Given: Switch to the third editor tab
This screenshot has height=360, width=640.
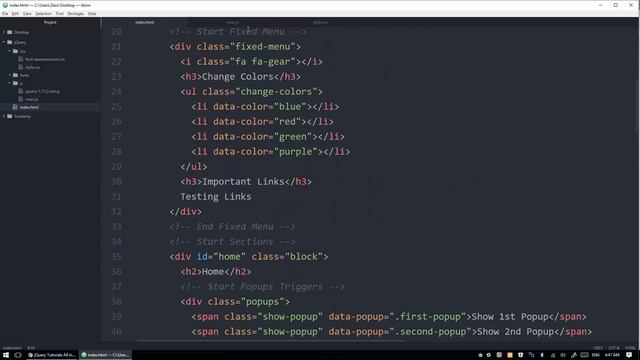Looking at the screenshot, I should [320, 22].
